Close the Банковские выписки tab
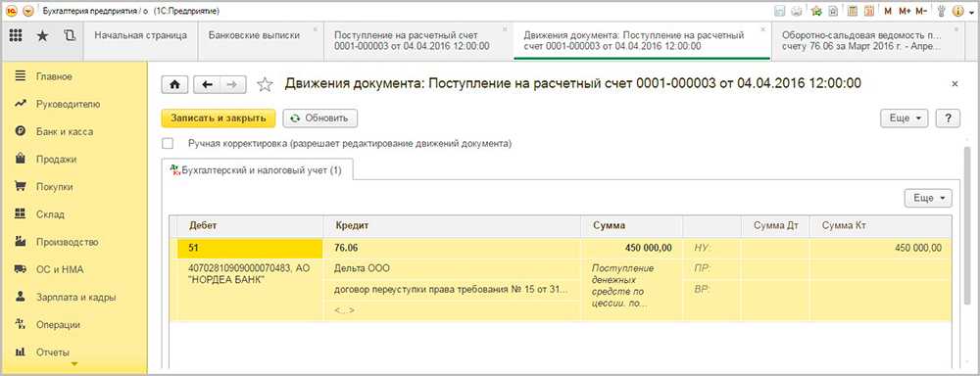980x376 pixels. coord(314,29)
